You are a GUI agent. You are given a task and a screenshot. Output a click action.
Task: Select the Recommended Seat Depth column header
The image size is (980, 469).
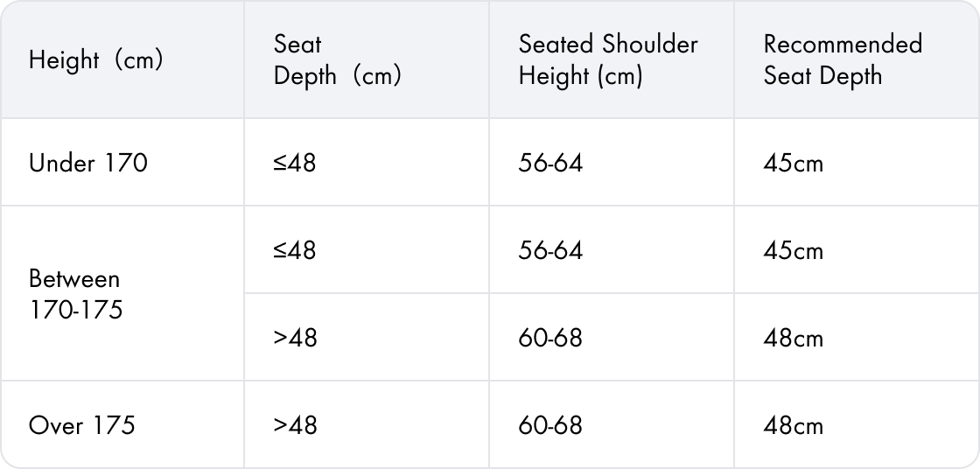coord(843,59)
